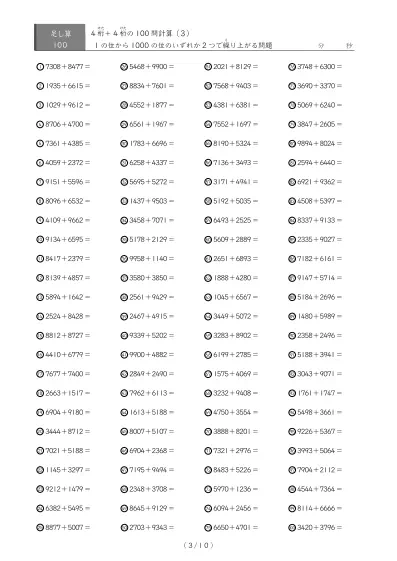
Task: Click the circled number beside 2021+8129
Action: click(x=208, y=67)
